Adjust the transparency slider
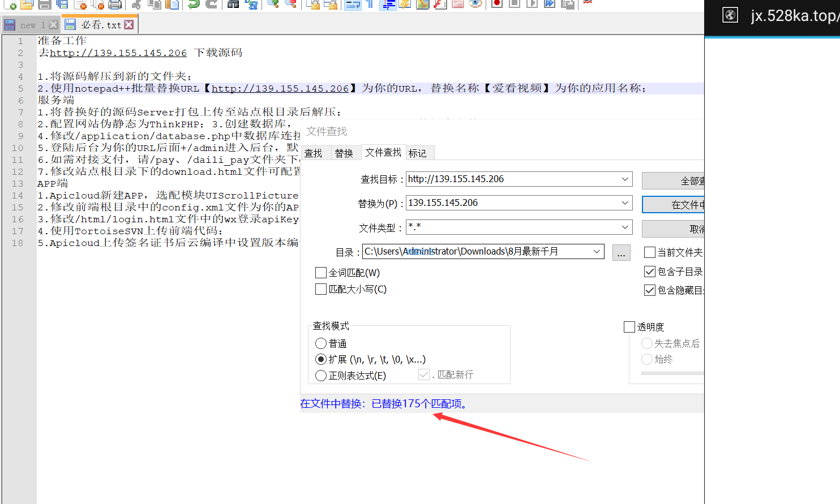 [672, 373]
